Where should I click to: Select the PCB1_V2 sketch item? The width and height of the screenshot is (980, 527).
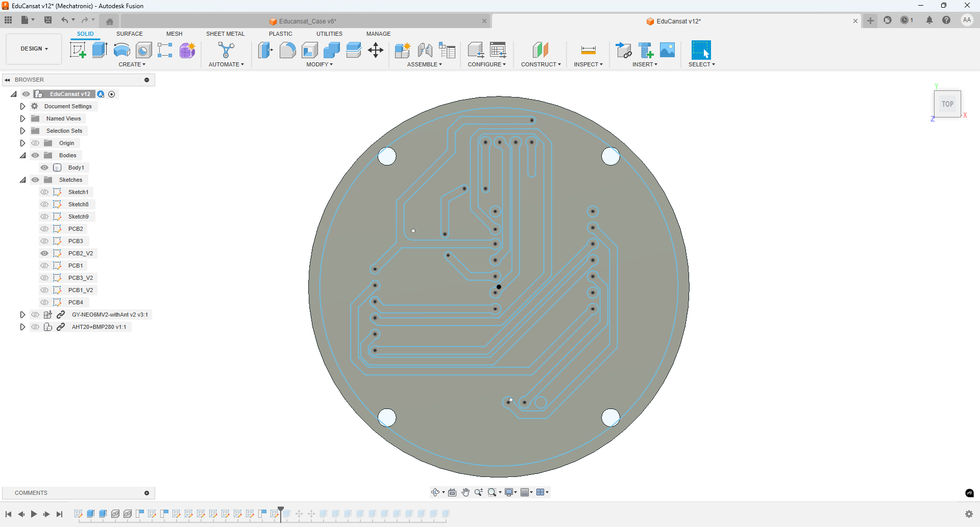click(80, 290)
